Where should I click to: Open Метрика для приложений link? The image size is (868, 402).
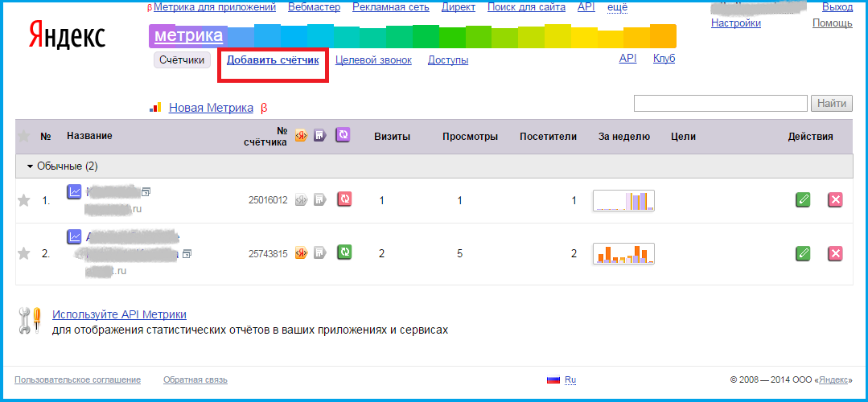click(215, 7)
